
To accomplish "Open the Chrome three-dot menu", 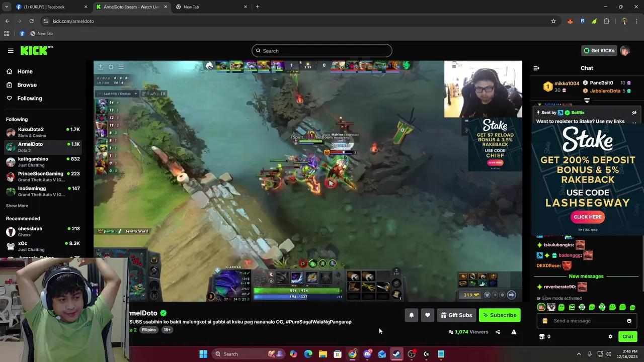I will point(637,21).
